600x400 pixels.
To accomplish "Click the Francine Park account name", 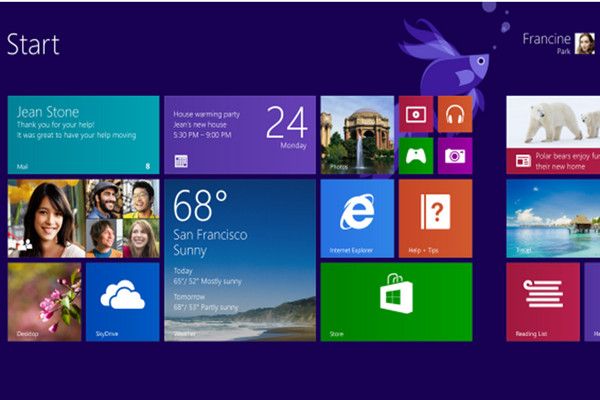I will [x=545, y=40].
